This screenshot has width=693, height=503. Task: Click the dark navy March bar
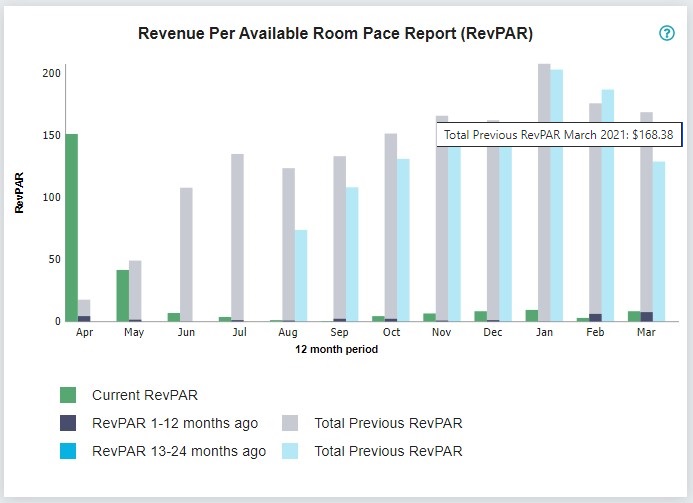click(x=647, y=316)
